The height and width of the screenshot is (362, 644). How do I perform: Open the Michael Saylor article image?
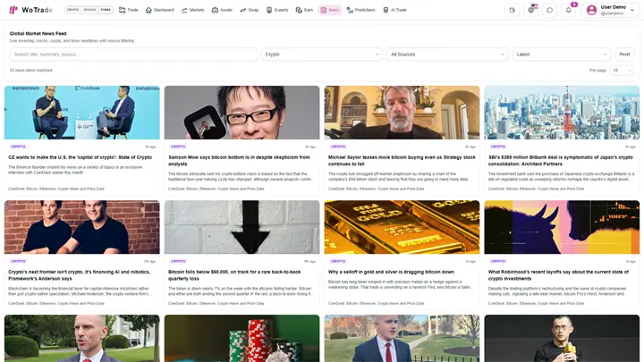tap(402, 113)
